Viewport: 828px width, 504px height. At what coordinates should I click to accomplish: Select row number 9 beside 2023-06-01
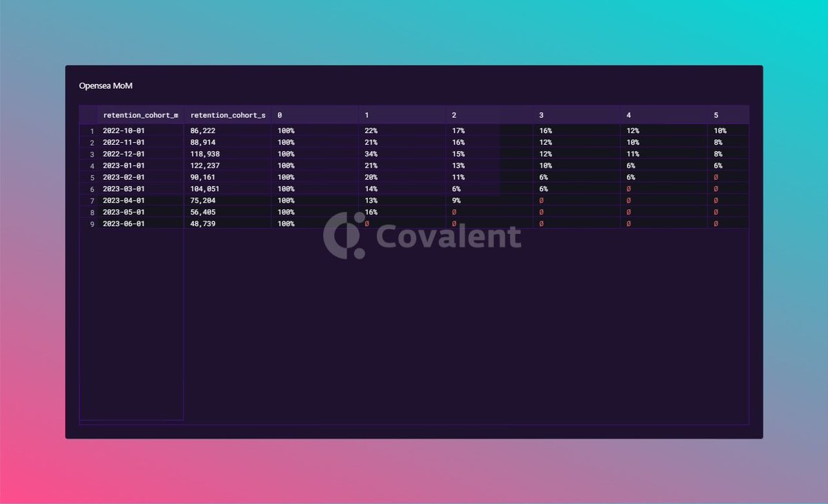(92, 224)
